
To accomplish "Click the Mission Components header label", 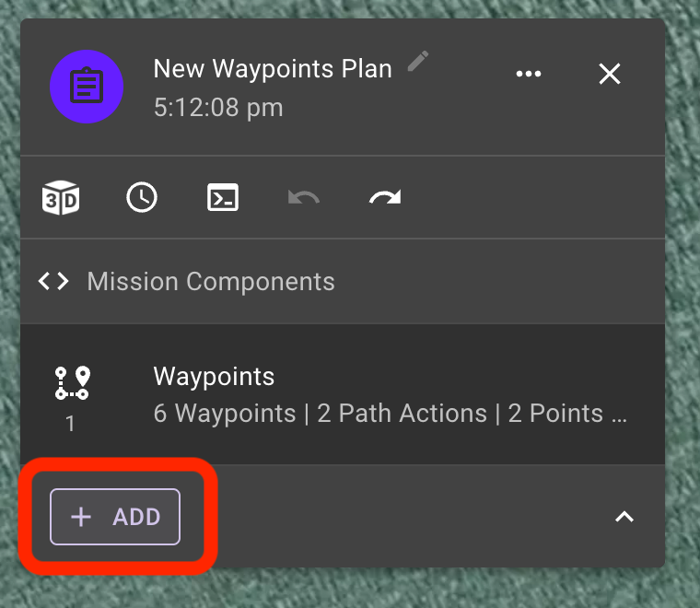I will point(211,281).
